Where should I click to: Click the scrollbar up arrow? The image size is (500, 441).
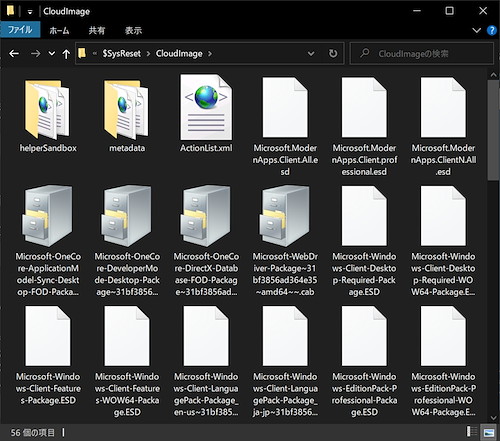pos(493,75)
